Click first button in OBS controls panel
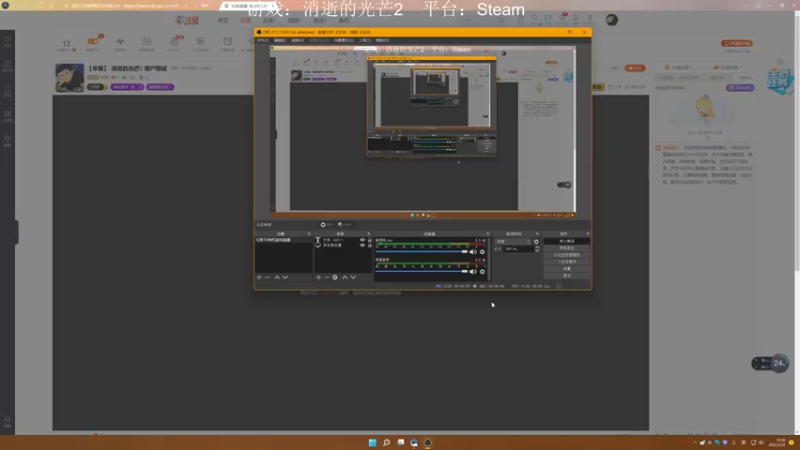Viewport: 800px width, 450px height. [x=566, y=241]
